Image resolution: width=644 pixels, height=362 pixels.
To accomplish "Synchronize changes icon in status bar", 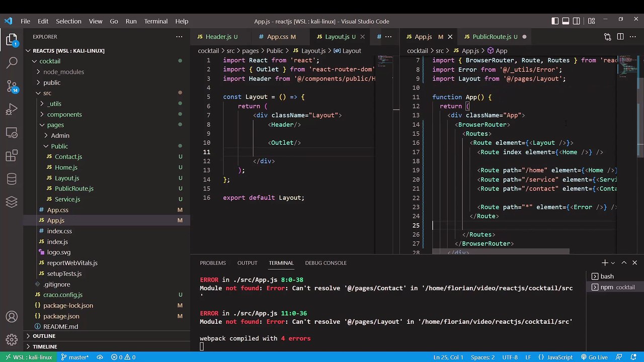I will pyautogui.click(x=100, y=357).
